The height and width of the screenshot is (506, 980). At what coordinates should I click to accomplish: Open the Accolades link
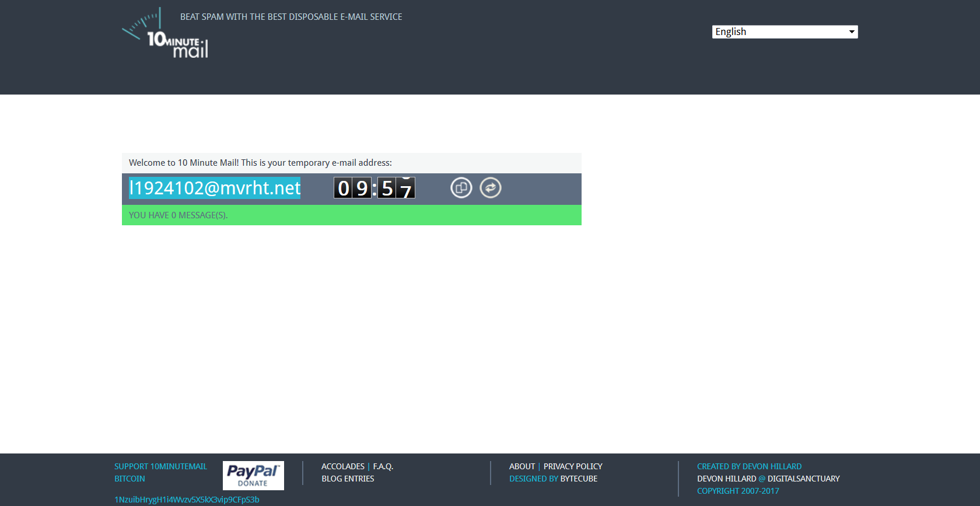click(343, 466)
